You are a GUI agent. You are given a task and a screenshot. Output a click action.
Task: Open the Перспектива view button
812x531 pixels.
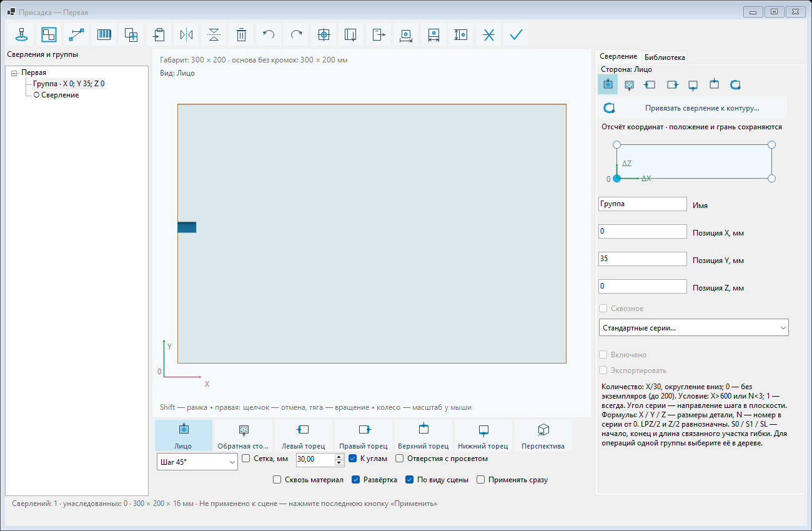pos(543,435)
